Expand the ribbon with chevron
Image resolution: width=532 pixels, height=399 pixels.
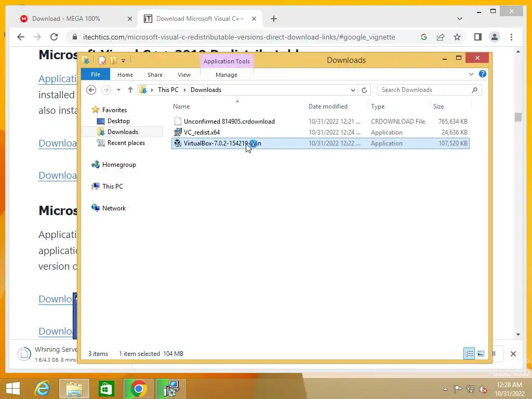471,74
